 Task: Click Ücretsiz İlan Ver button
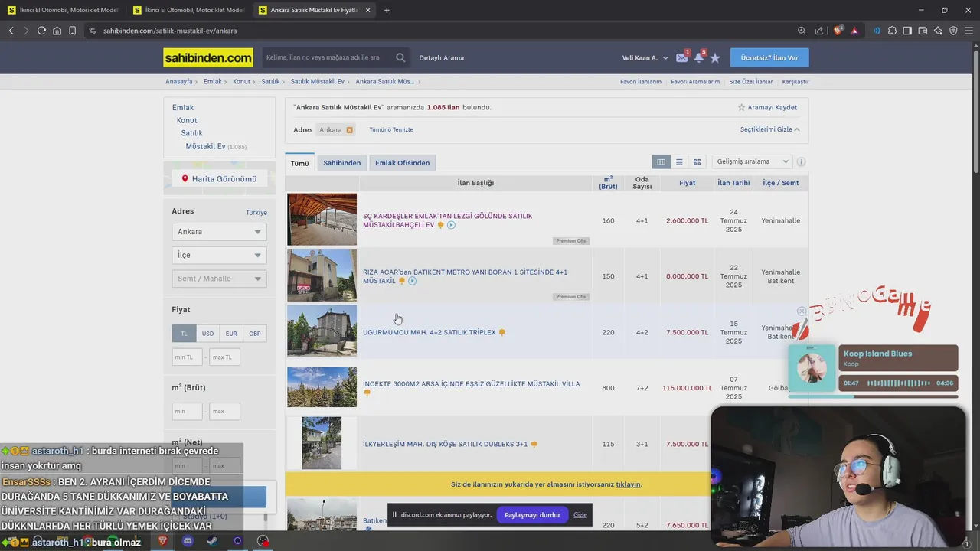[x=769, y=58]
